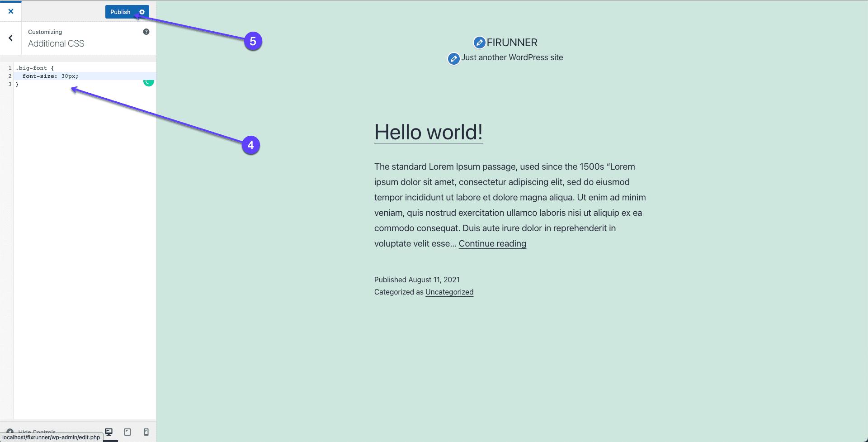Close the Customizer with the X icon
Image resolution: width=868 pixels, height=442 pixels.
(x=11, y=11)
